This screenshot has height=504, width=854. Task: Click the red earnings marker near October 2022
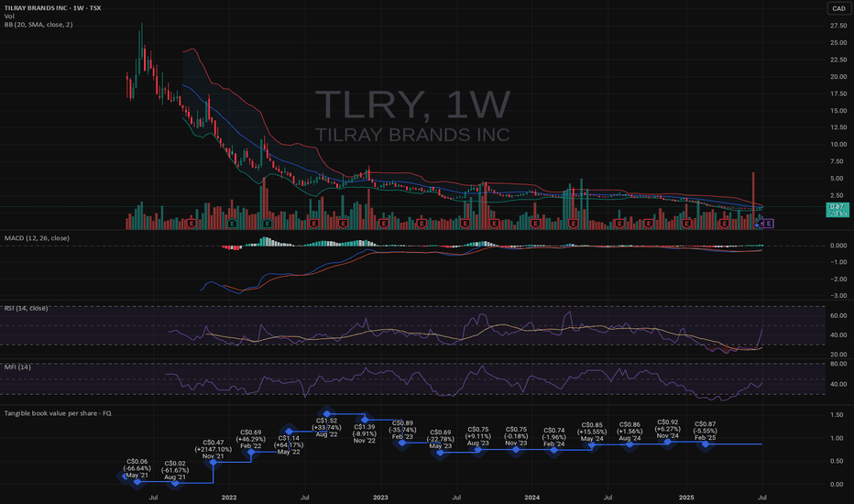343,224
